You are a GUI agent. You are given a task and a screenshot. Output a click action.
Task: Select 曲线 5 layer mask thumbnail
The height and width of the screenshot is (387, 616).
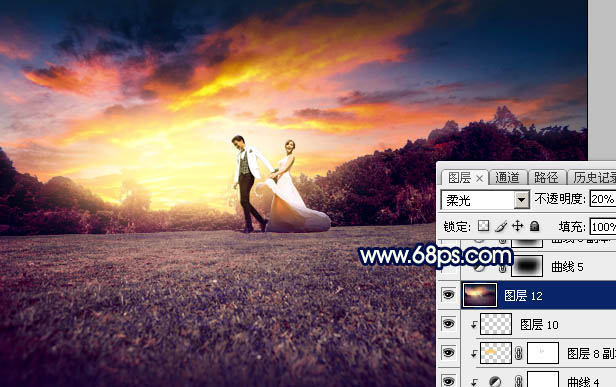(x=527, y=266)
